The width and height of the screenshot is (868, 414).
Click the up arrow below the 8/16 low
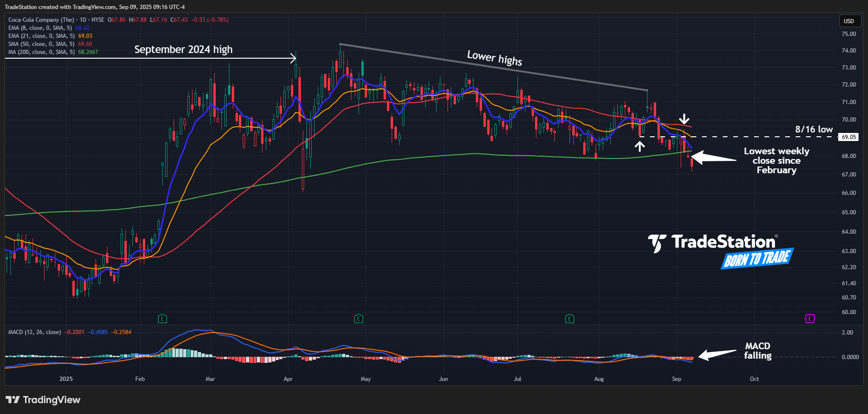[640, 147]
